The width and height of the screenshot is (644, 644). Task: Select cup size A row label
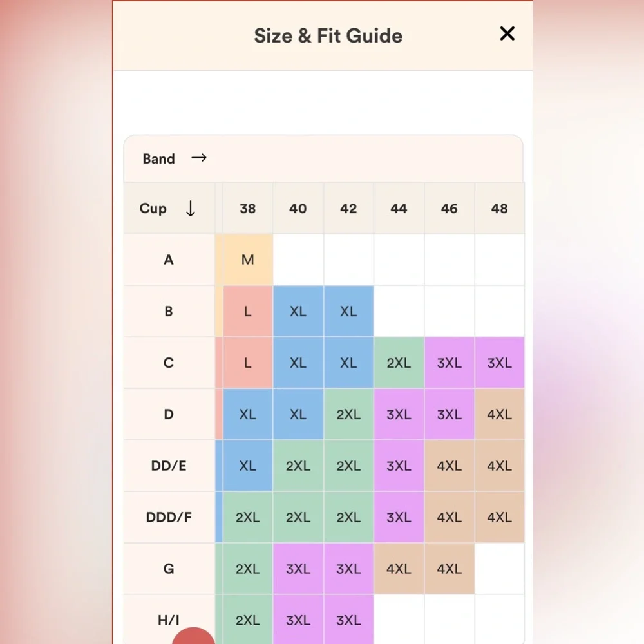[169, 260]
